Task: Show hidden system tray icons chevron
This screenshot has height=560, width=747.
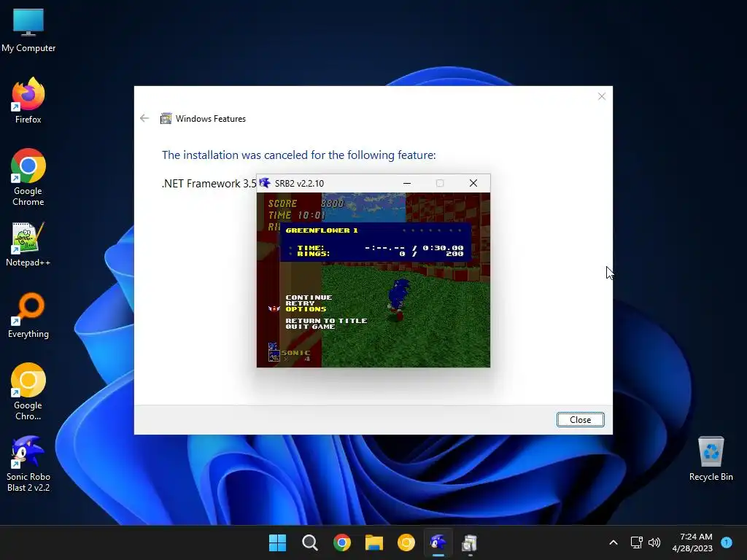Action: [x=613, y=542]
